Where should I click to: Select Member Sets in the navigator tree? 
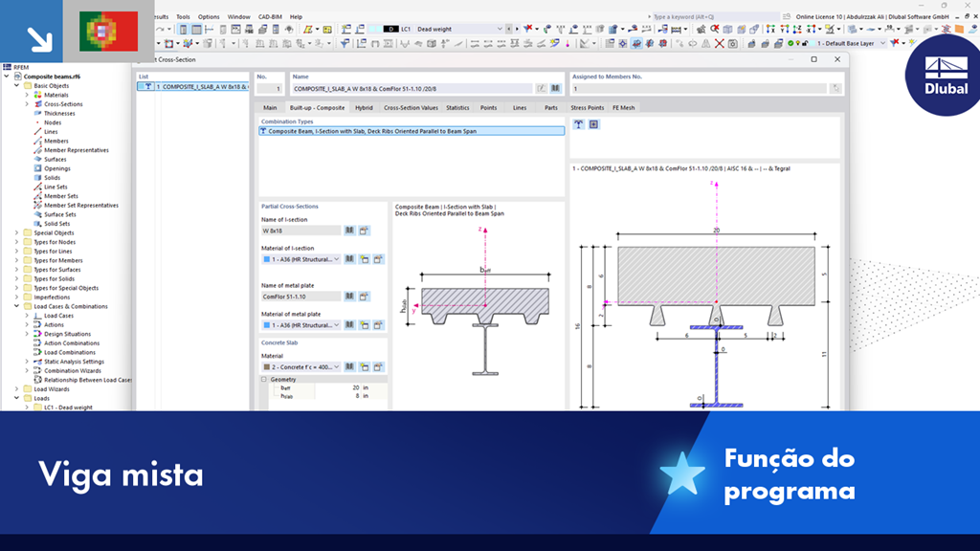click(60, 196)
